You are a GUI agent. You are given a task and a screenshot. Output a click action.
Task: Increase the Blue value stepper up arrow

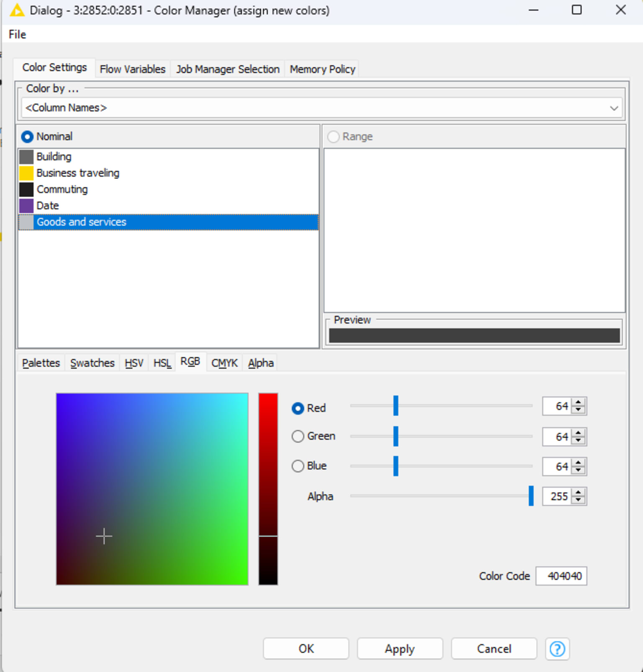(x=579, y=463)
